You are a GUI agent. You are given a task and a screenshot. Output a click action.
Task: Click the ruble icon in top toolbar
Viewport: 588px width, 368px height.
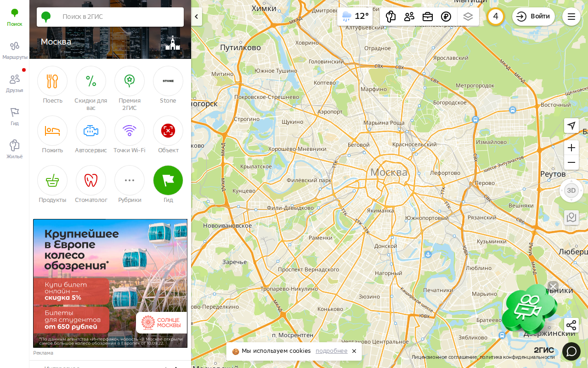pos(446,17)
